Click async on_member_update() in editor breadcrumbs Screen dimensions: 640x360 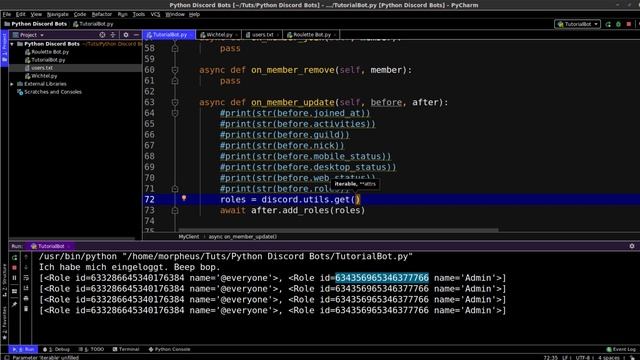pyautogui.click(x=243, y=237)
